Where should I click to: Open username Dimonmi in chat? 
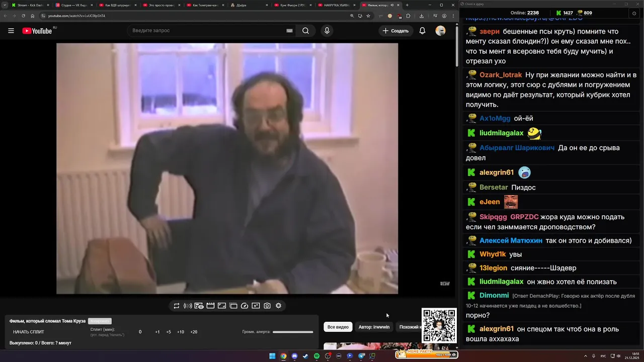point(494,296)
